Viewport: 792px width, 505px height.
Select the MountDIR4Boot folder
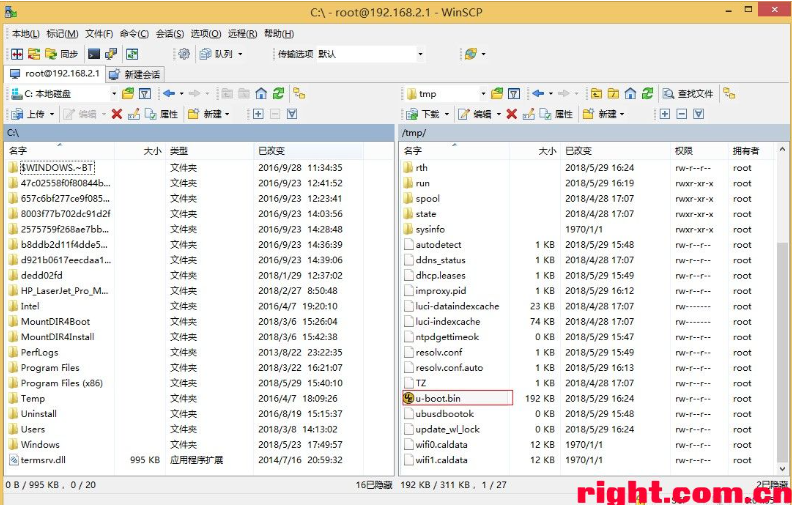coord(55,321)
